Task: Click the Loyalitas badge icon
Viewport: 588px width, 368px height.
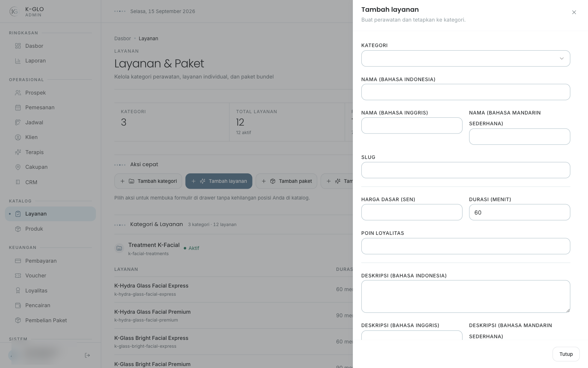Action: pyautogui.click(x=18, y=290)
